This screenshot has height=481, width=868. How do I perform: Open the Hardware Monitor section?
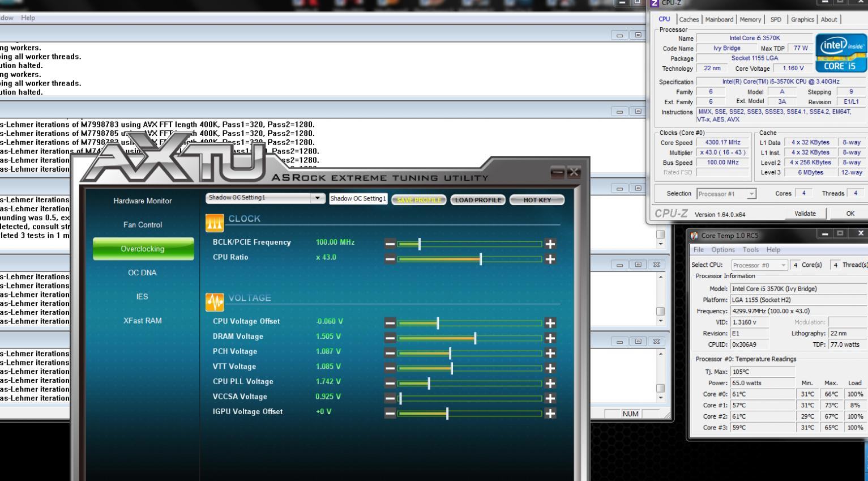(143, 201)
